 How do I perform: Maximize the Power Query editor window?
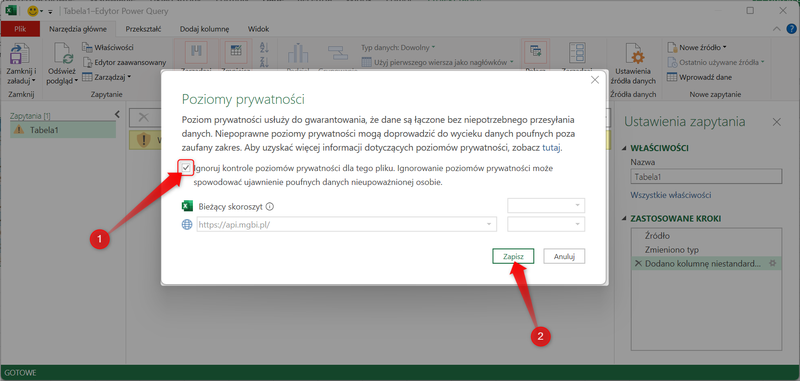point(750,11)
